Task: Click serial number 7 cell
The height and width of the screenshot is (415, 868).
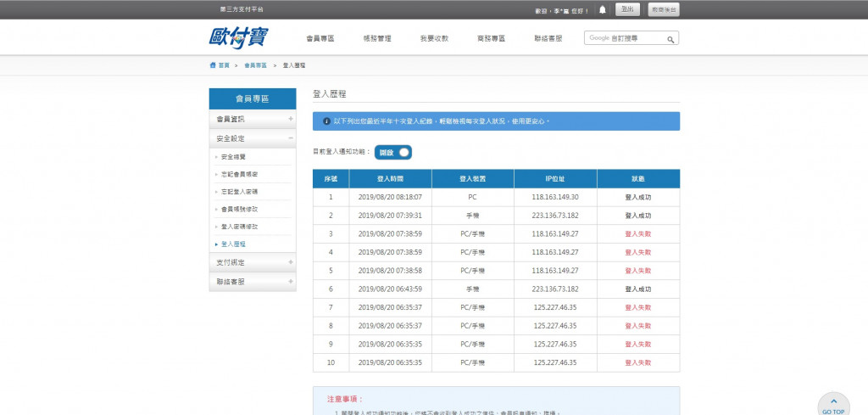Action: [x=331, y=307]
